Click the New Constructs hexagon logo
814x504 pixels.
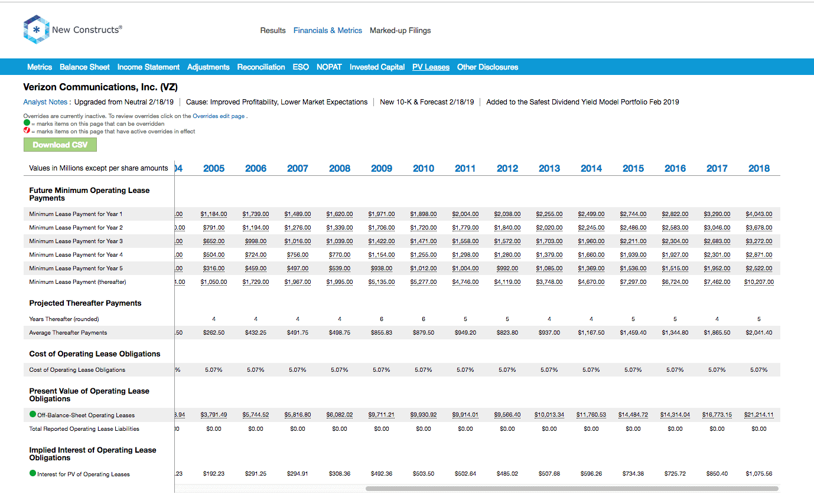tap(35, 30)
